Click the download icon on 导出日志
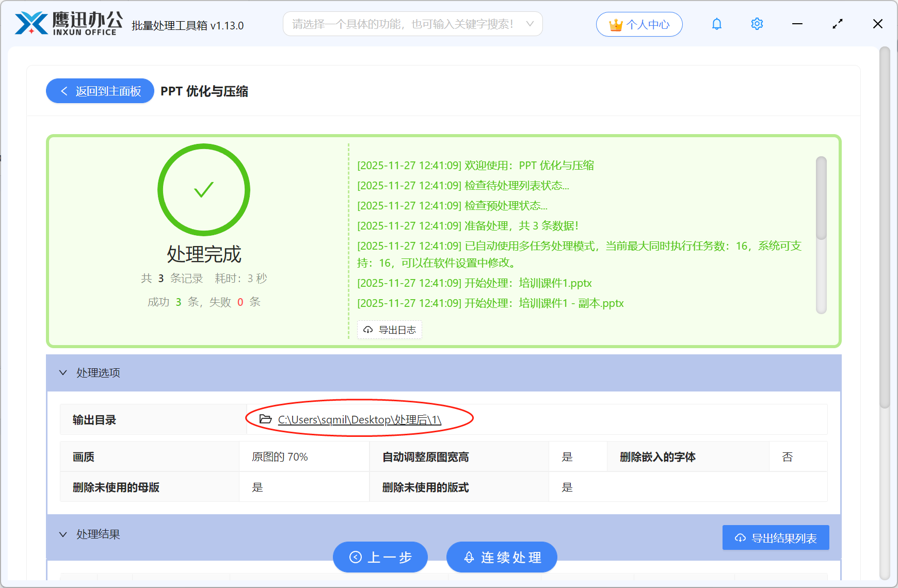This screenshot has width=898, height=588. pyautogui.click(x=367, y=330)
